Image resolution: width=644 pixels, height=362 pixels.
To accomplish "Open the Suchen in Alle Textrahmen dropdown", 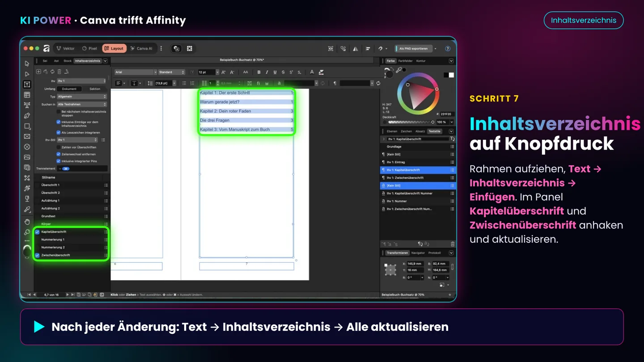I will coord(81,104).
